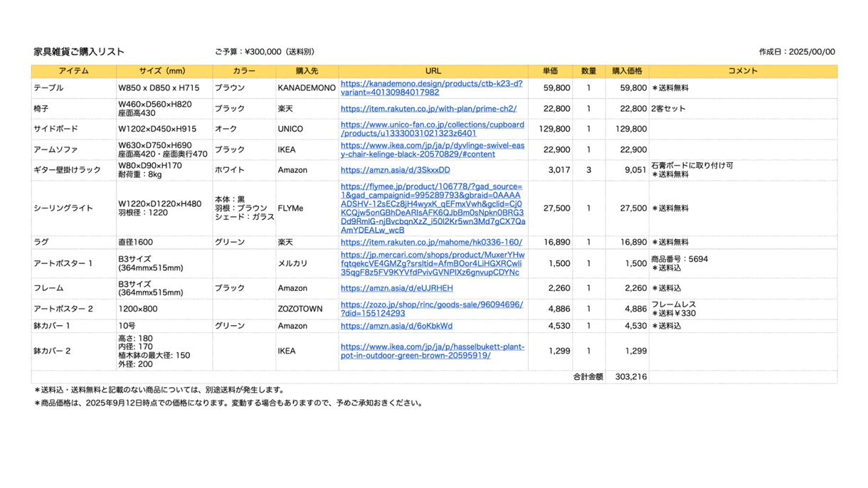Select the サイドボード item cell
The width and height of the screenshot is (868, 488).
(73, 129)
